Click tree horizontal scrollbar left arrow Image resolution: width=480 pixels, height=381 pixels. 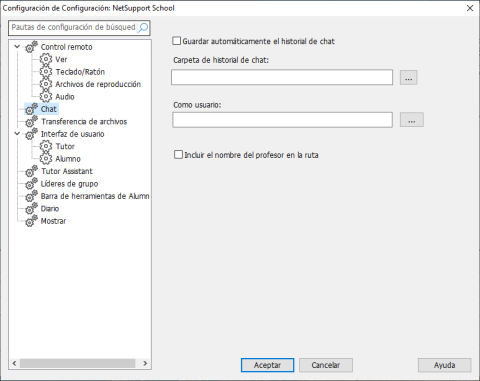click(14, 363)
